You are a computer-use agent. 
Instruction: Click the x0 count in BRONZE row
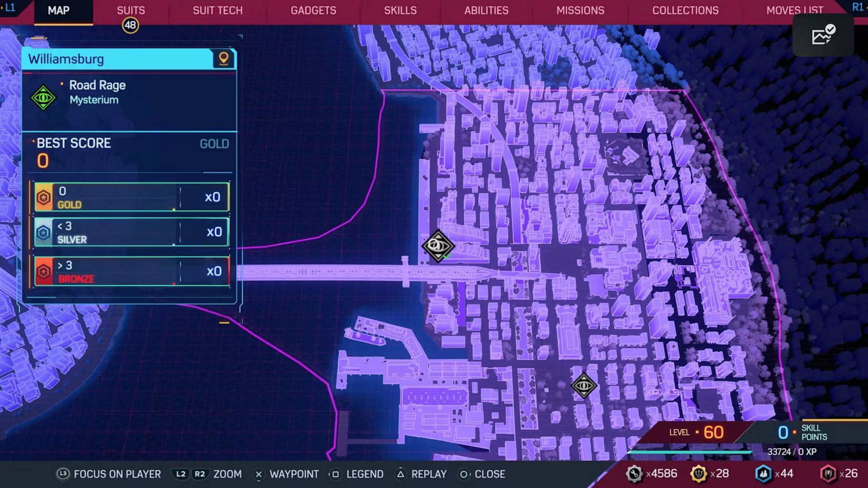[214, 271]
